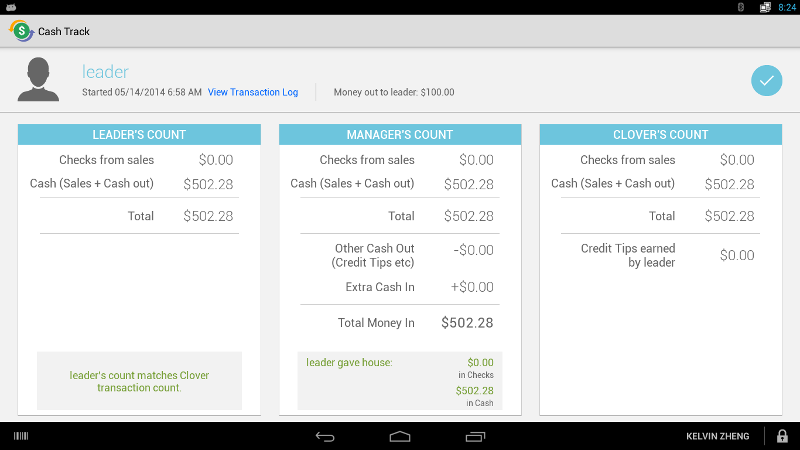Click the leader profile avatar
This screenshot has height=450, width=800.
(x=38, y=79)
